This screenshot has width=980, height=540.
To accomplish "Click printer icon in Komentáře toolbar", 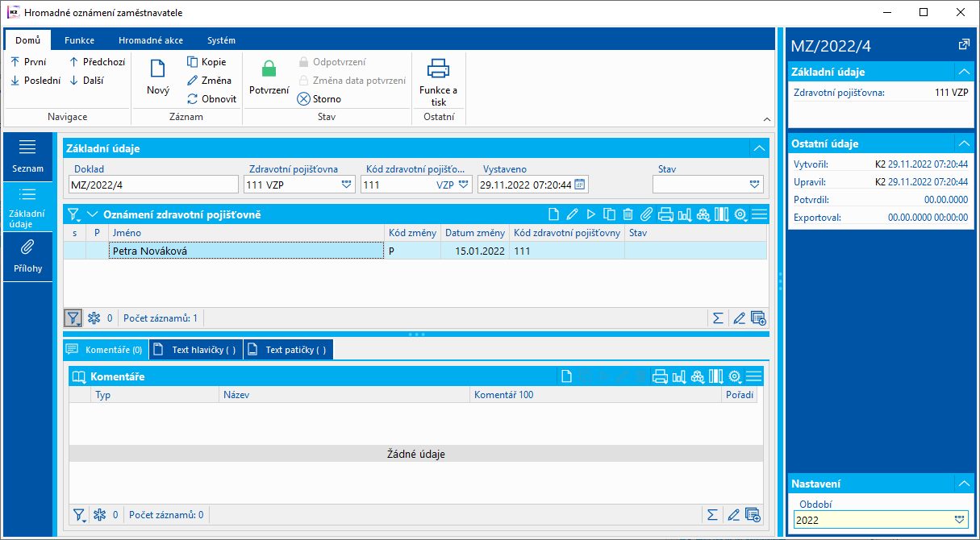I will [660, 376].
